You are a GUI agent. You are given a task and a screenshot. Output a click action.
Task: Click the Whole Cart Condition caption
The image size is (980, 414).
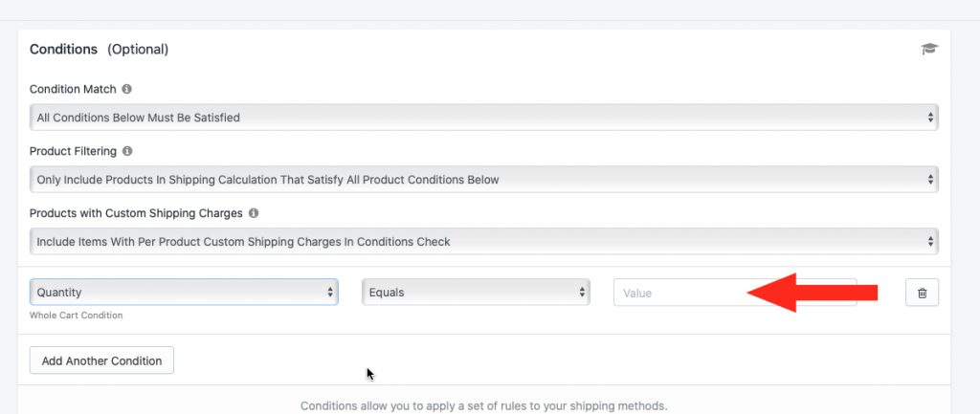[x=76, y=316]
